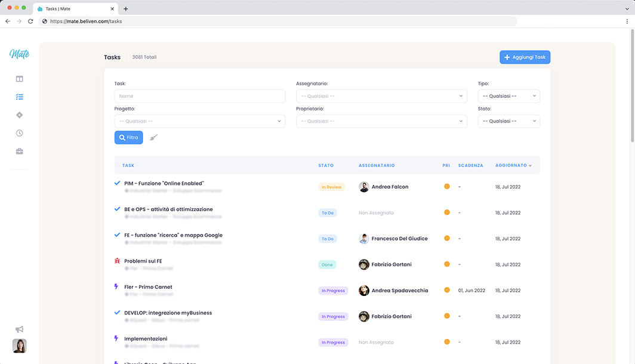
Task: Click the Aggiungi Task button
Action: click(x=525, y=57)
